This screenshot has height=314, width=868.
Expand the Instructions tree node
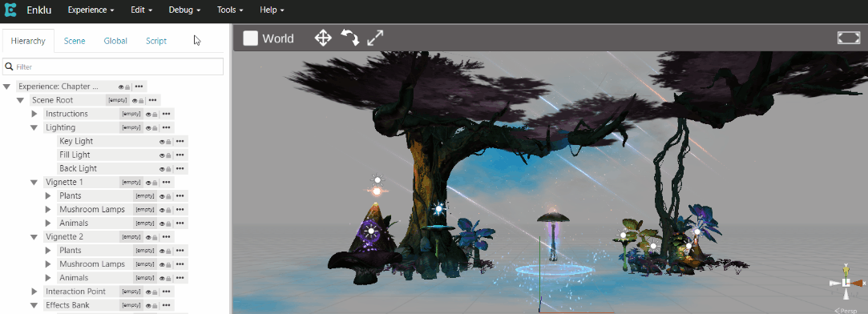coord(34,114)
